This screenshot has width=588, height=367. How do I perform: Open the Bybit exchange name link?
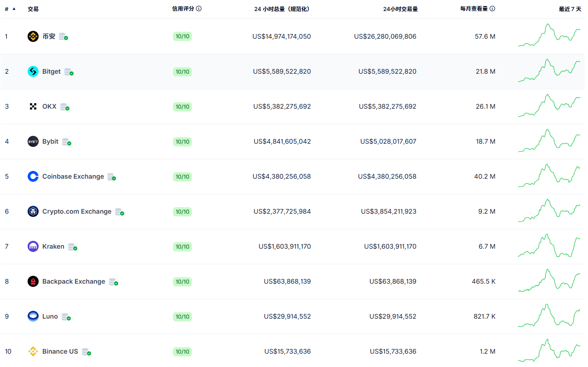click(51, 141)
